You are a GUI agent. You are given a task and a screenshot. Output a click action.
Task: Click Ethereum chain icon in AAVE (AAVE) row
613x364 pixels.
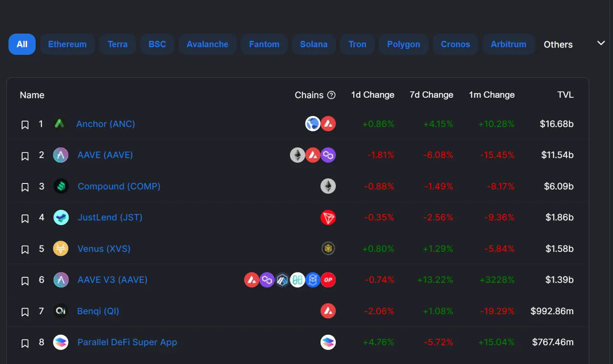297,155
